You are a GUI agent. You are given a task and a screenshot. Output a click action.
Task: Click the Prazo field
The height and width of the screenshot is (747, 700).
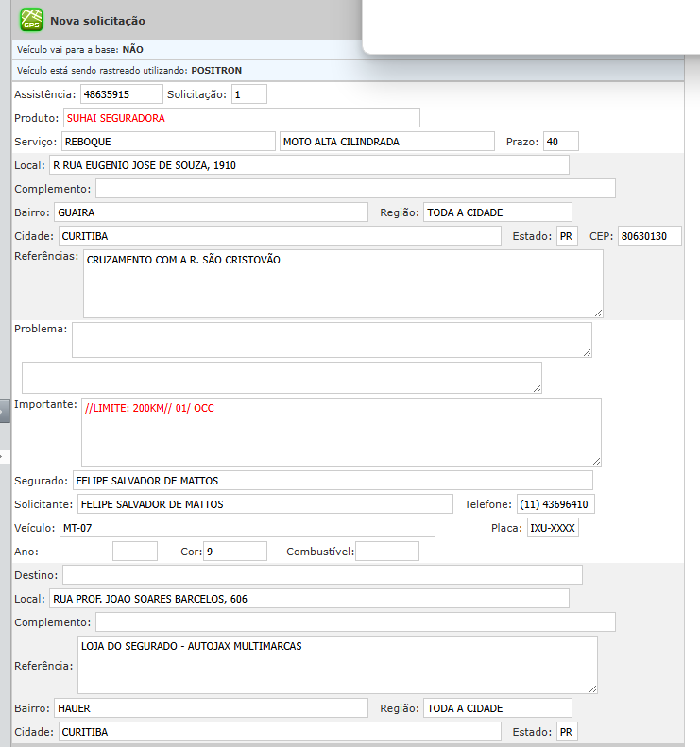click(x=560, y=142)
